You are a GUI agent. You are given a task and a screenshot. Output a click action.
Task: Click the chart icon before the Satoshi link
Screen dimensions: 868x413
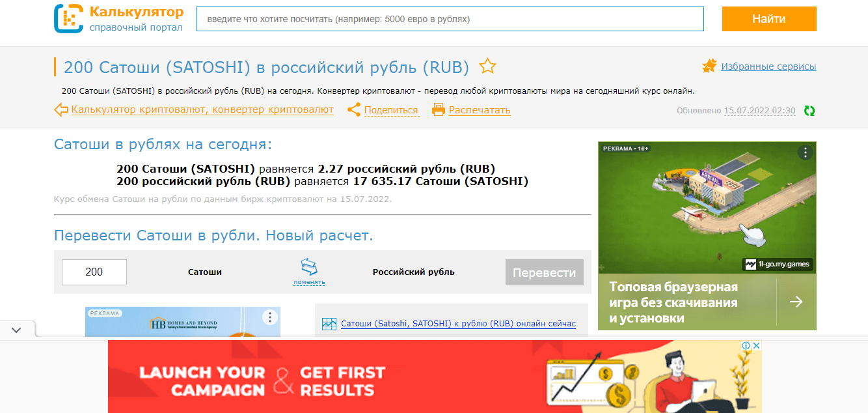pos(329,323)
